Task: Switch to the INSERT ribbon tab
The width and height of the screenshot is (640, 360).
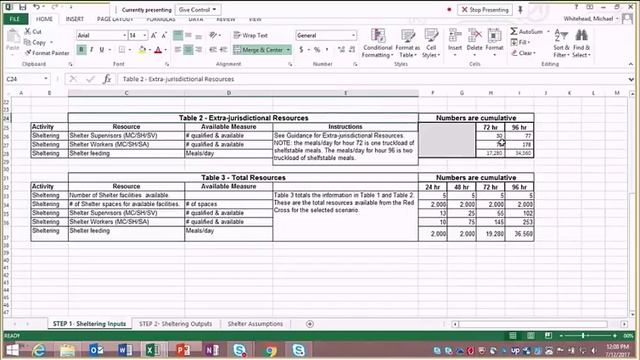Action: [75, 19]
